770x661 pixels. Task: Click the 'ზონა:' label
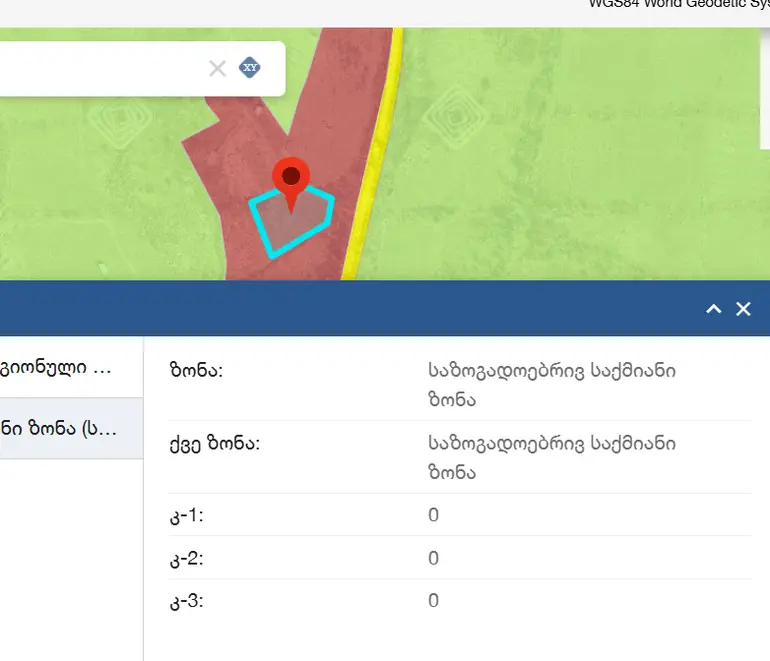pos(196,370)
